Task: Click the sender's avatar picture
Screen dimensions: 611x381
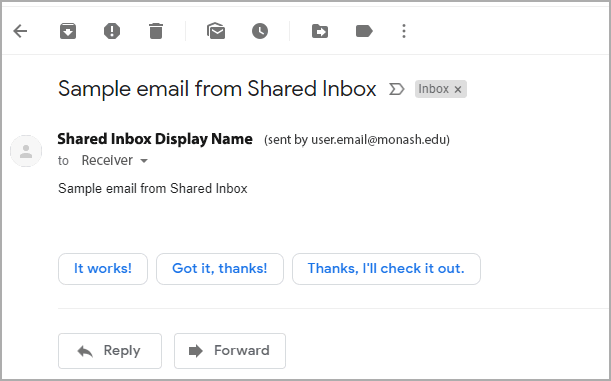Action: coord(26,151)
